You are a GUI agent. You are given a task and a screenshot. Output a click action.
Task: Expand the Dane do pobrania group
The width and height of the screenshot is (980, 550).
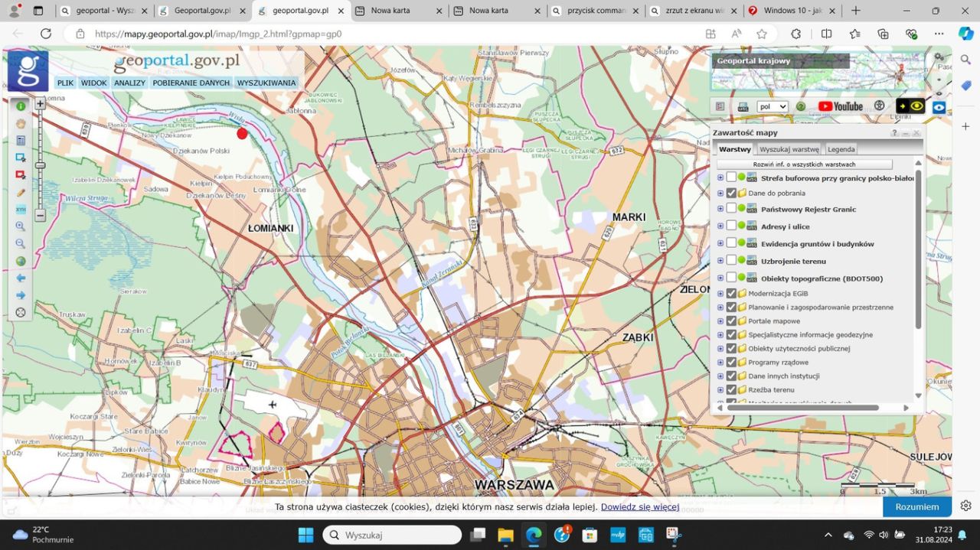(720, 194)
